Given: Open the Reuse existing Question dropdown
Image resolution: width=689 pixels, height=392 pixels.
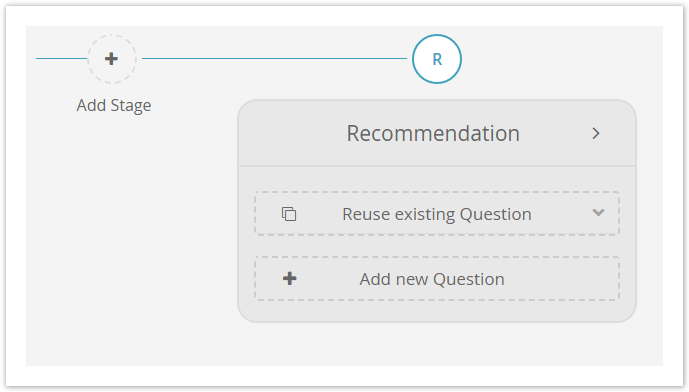Looking at the screenshot, I should pos(437,214).
